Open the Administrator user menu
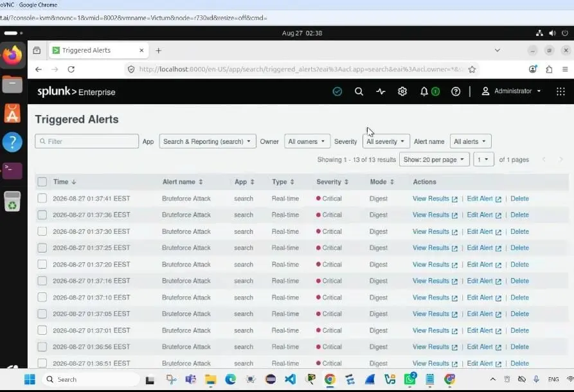This screenshot has width=574, height=392. (511, 91)
